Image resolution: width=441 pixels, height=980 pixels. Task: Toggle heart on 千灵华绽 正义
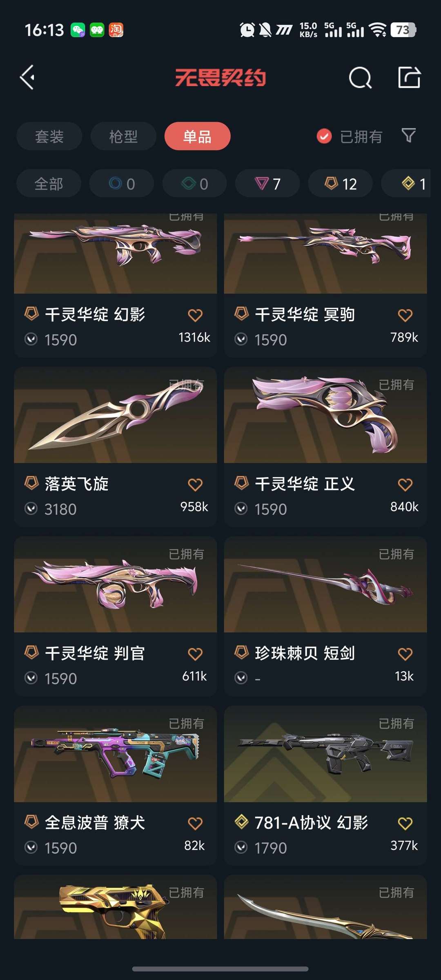pos(405,485)
